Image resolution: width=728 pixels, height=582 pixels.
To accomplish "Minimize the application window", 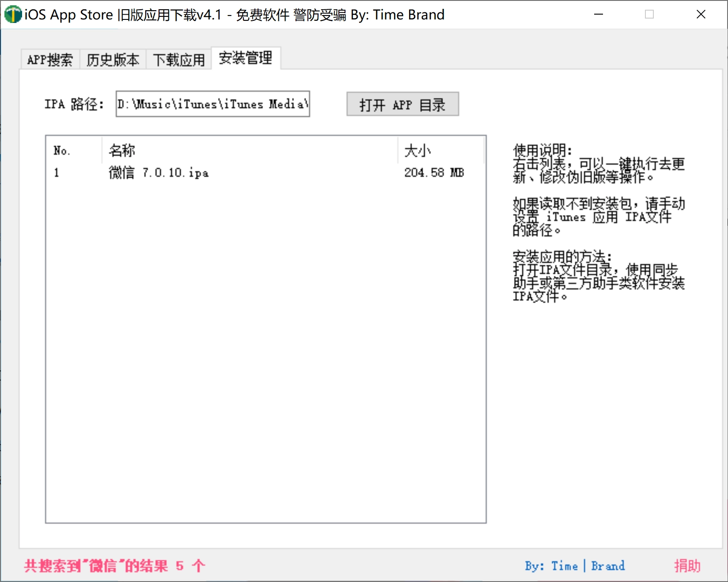I will [599, 15].
